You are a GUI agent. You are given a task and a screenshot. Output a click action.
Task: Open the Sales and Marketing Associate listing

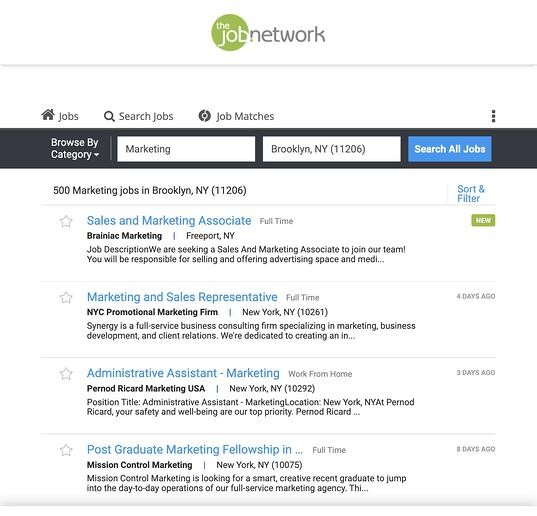click(x=169, y=221)
